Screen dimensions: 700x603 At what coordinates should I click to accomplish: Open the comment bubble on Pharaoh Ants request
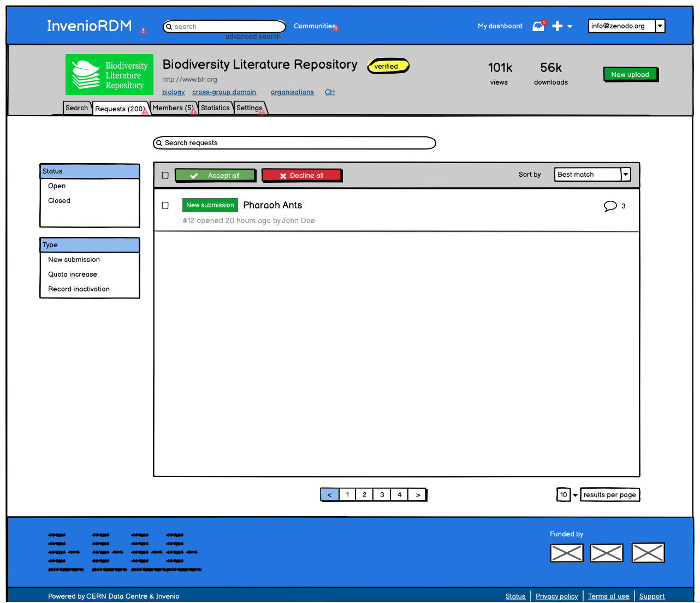(x=610, y=206)
